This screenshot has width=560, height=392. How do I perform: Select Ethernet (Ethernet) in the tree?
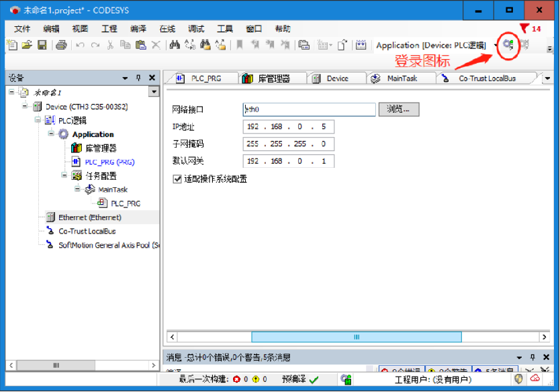click(x=90, y=217)
